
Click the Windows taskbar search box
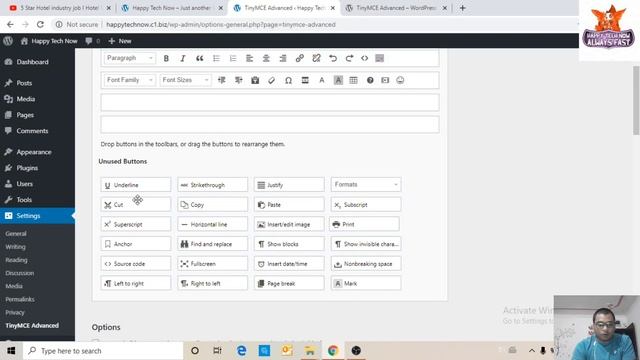[103, 351]
